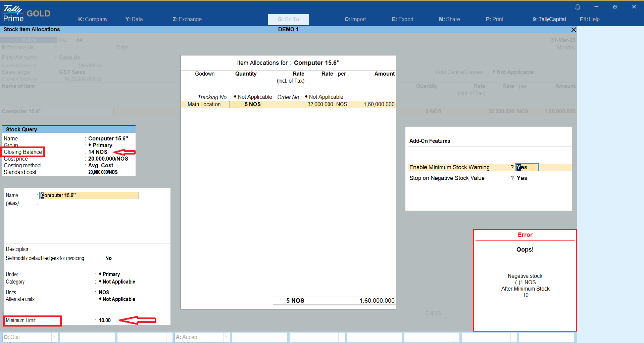Toggle Stop on Negative Stock Value

coord(522,178)
